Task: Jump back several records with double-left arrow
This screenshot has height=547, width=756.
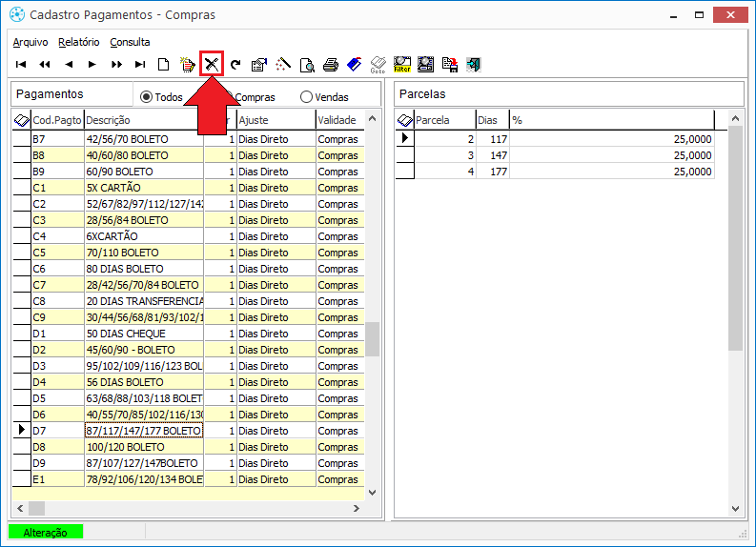Action: (x=45, y=64)
